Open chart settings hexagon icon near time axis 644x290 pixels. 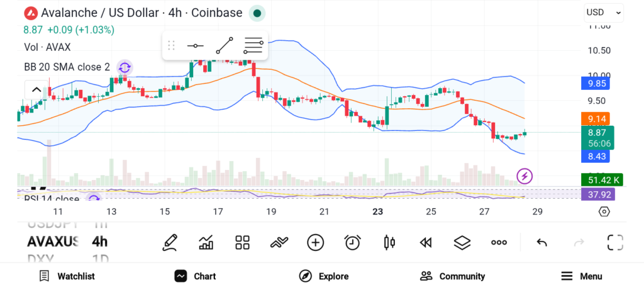point(604,212)
